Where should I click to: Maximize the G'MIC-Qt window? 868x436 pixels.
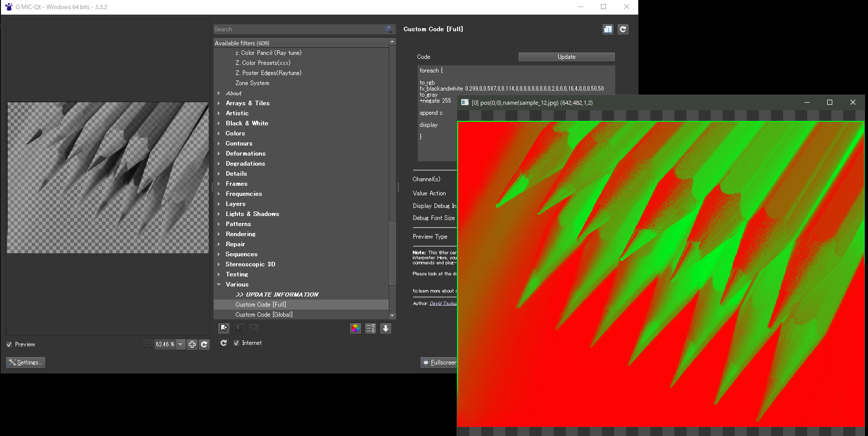pos(603,7)
